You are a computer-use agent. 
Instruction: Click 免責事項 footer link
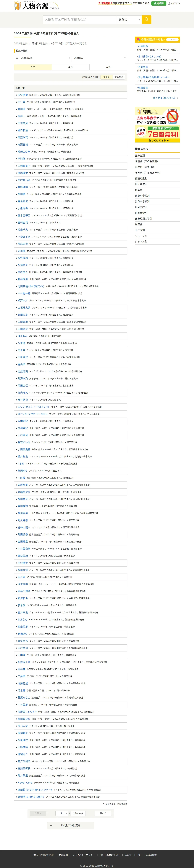[x=63, y=855]
